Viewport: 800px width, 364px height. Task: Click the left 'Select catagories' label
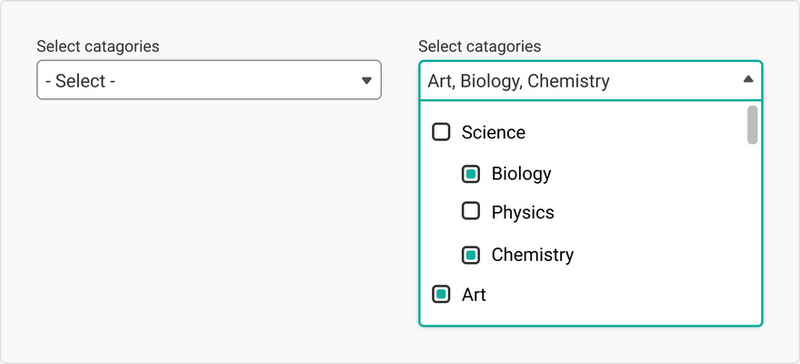pyautogui.click(x=98, y=46)
